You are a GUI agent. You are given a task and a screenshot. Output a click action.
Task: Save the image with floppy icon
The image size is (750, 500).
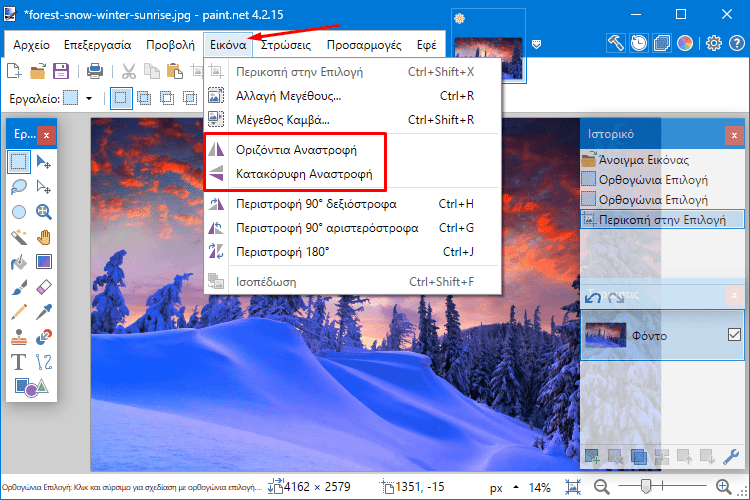[x=61, y=71]
